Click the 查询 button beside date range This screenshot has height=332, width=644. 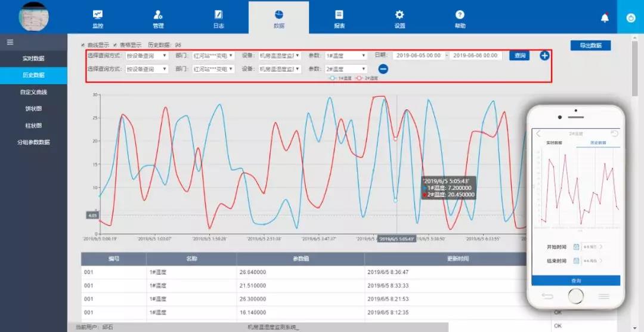519,56
